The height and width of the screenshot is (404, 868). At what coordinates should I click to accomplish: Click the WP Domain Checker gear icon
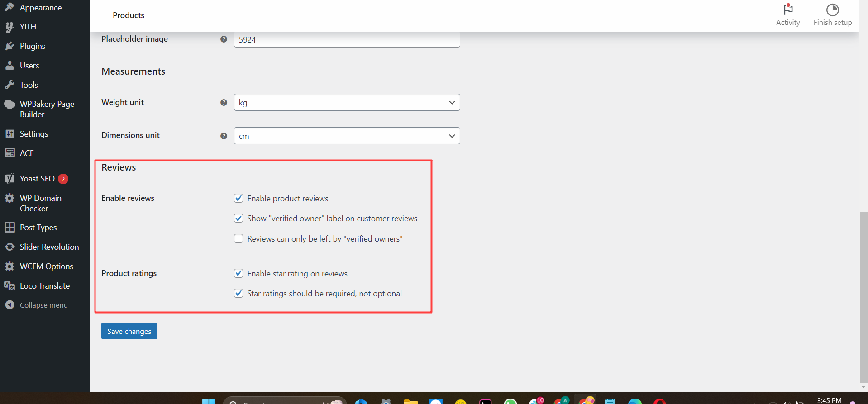pyautogui.click(x=10, y=198)
